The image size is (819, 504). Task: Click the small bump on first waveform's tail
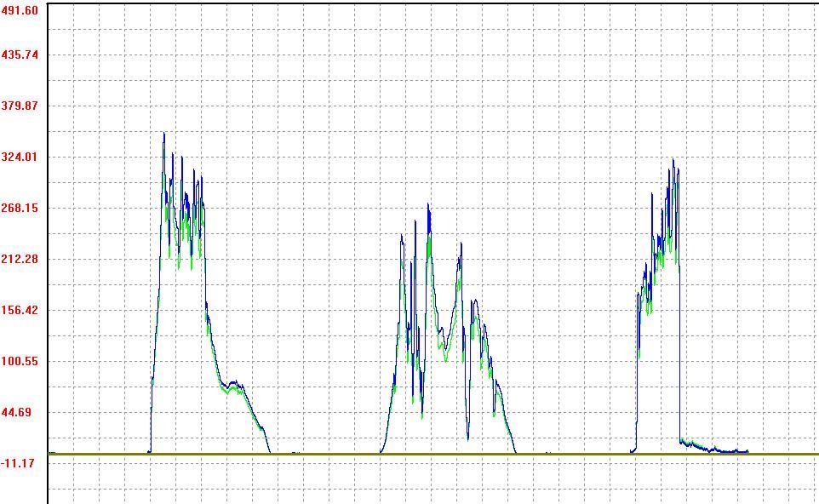[237, 385]
